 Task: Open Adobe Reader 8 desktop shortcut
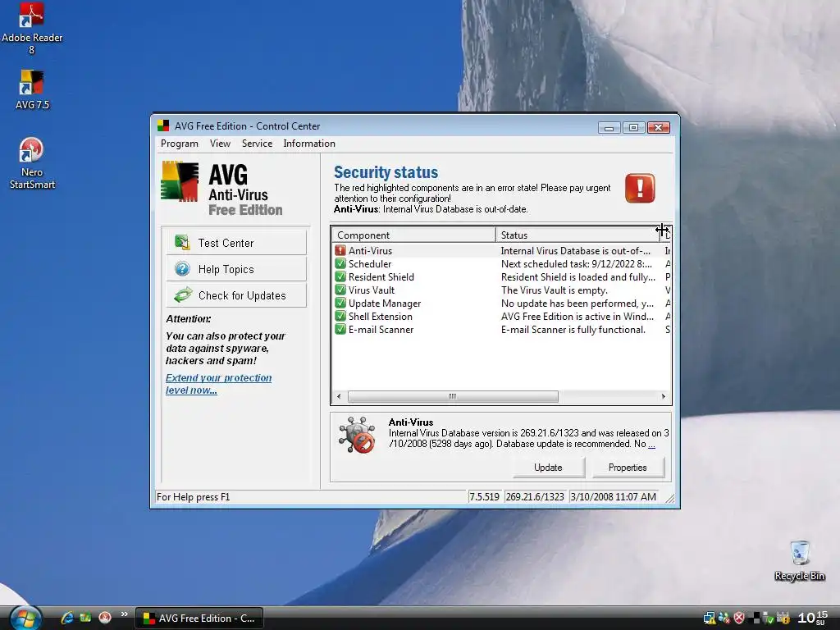(32, 28)
